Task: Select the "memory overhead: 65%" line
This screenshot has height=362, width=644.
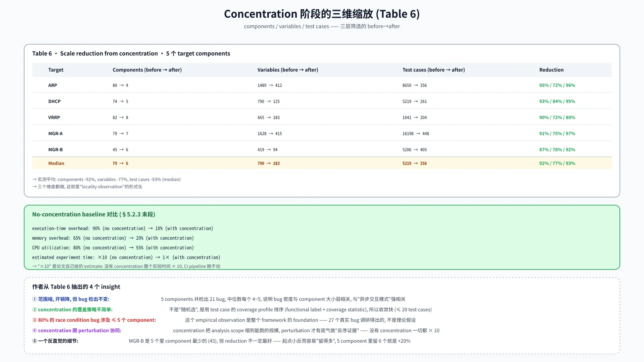Action: click(x=113, y=238)
